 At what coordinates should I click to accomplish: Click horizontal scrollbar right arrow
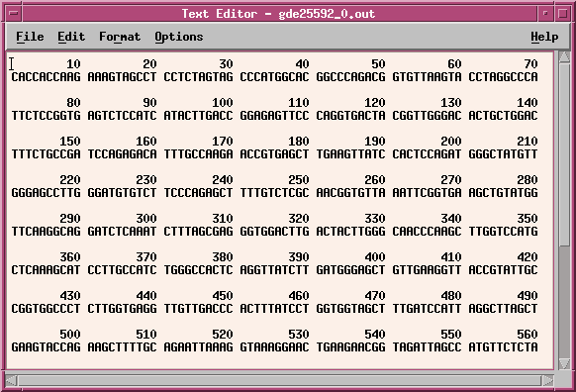(548, 380)
